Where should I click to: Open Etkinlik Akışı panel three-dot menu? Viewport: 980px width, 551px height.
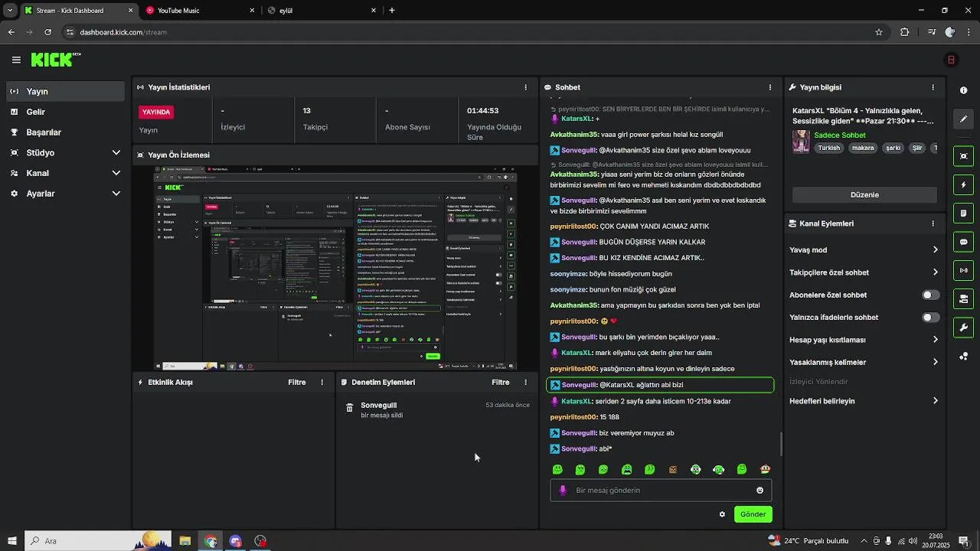click(x=322, y=382)
